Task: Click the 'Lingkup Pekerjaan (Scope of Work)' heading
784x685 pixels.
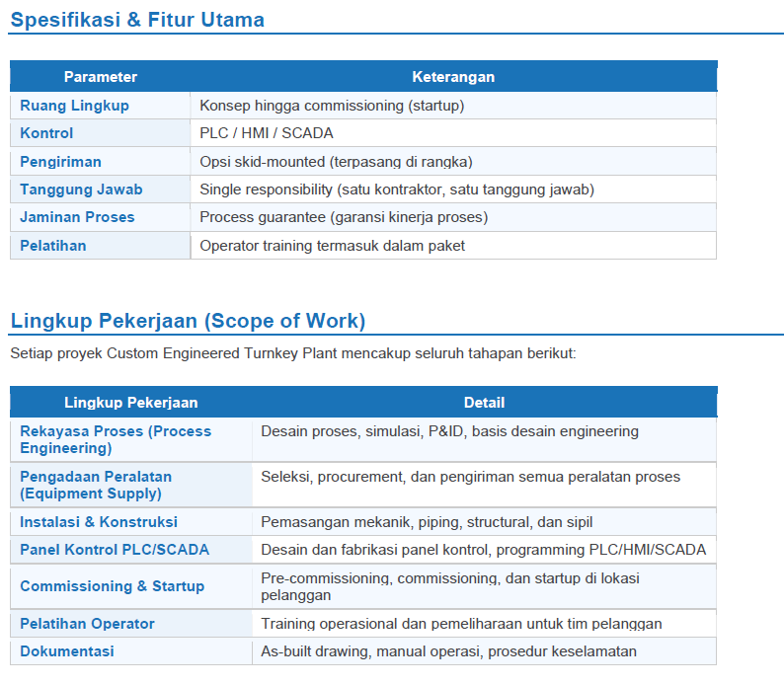Action: click(188, 321)
